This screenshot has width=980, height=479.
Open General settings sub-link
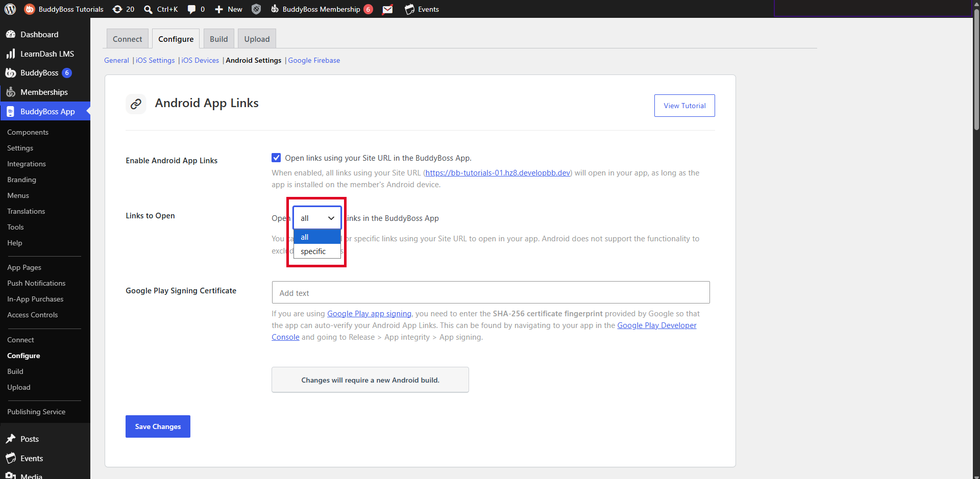(116, 60)
